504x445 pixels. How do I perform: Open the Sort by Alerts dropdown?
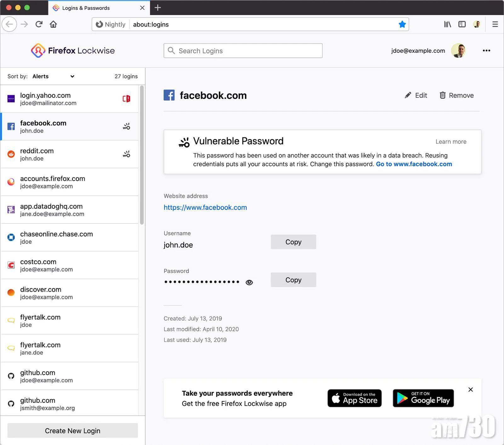[x=53, y=76]
